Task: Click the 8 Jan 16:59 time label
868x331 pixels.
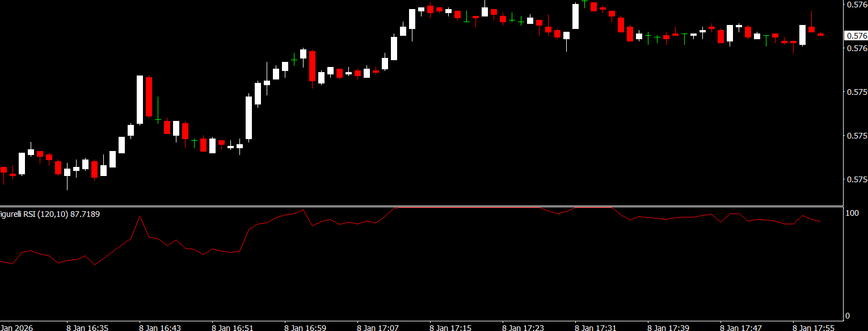Action: [x=305, y=328]
